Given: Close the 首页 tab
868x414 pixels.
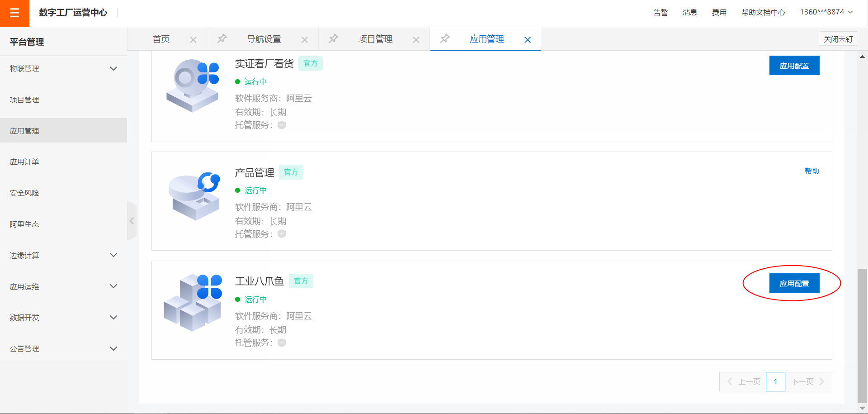Looking at the screenshot, I should 193,40.
